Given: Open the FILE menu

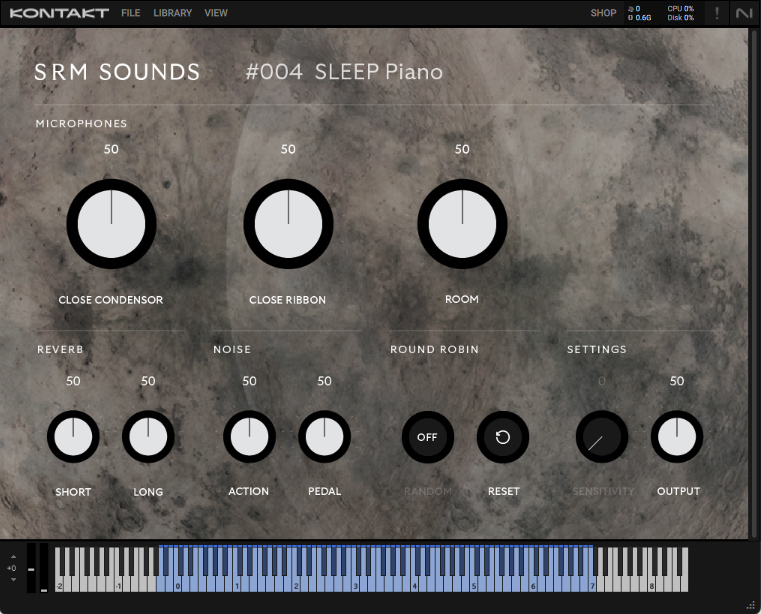Looking at the screenshot, I should tap(131, 13).
